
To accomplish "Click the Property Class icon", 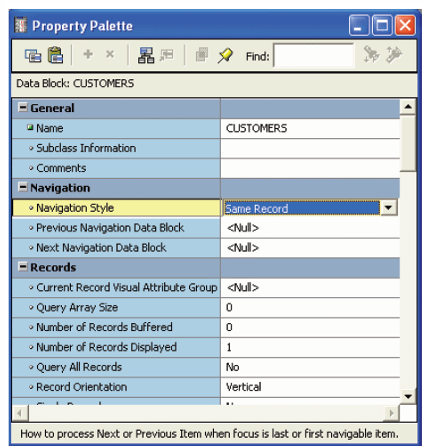I will point(146,55).
